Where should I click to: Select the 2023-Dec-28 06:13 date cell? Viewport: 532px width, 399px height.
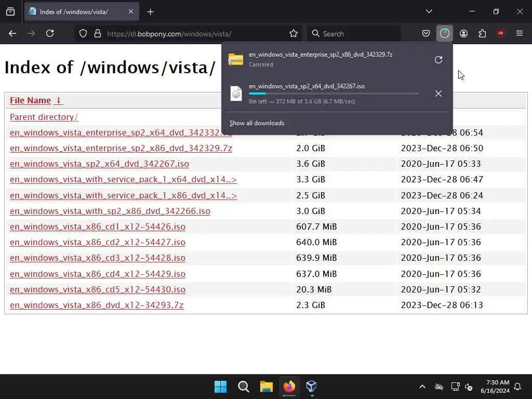click(442, 305)
